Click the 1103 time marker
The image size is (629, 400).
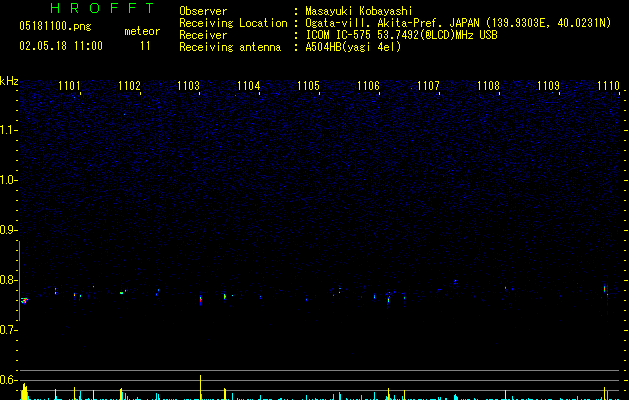coord(189,86)
